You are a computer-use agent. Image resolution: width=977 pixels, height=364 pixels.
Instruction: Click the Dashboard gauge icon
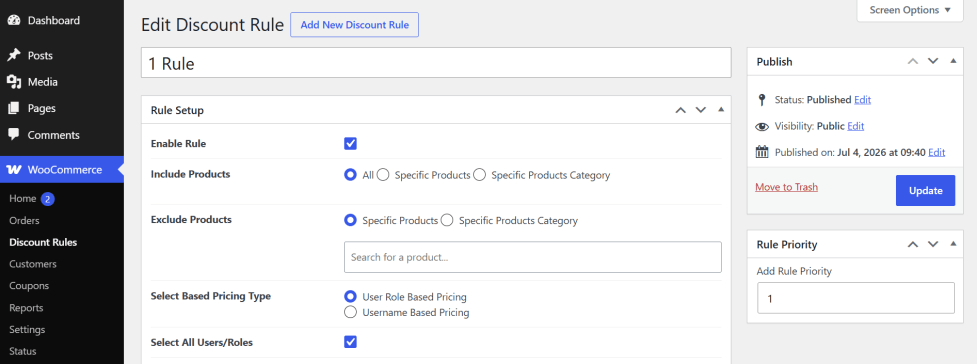14,21
